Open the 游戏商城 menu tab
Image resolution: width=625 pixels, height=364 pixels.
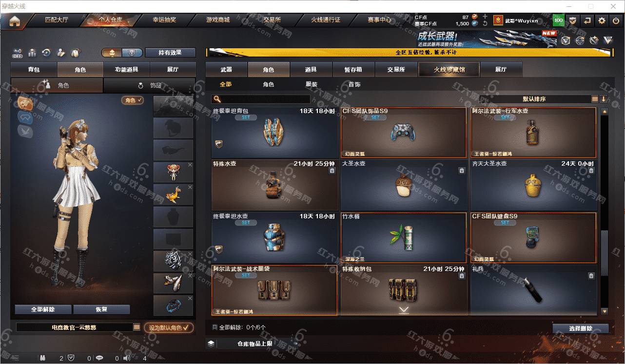[x=217, y=20]
